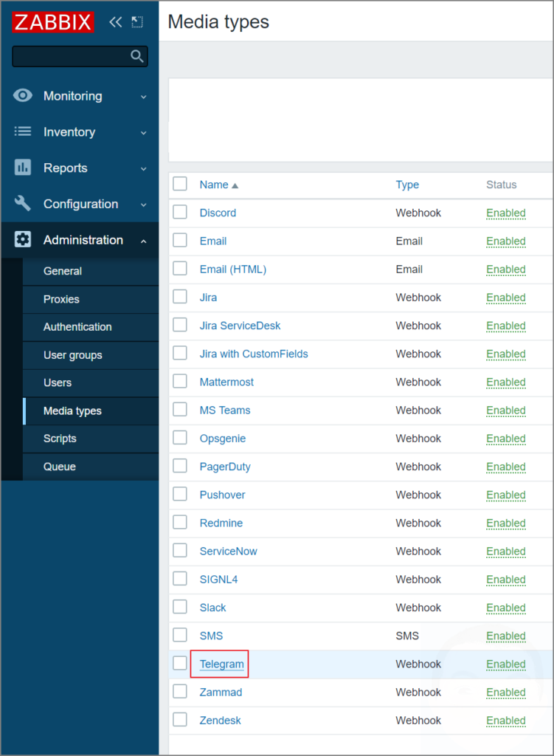The height and width of the screenshot is (756, 554).
Task: Click Enabled status for Slack
Action: [x=506, y=608]
